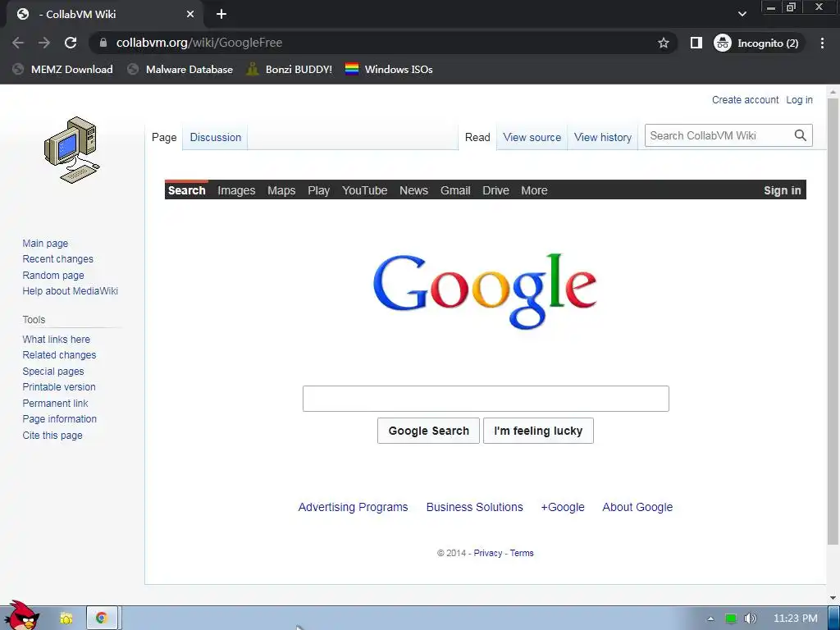This screenshot has width=840, height=630.
Task: Click the Create account link
Action: click(x=745, y=99)
